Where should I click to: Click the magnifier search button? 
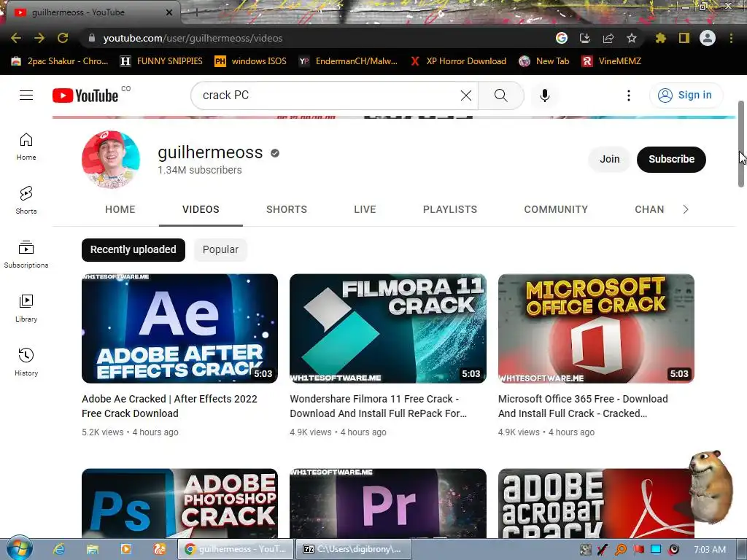(500, 96)
